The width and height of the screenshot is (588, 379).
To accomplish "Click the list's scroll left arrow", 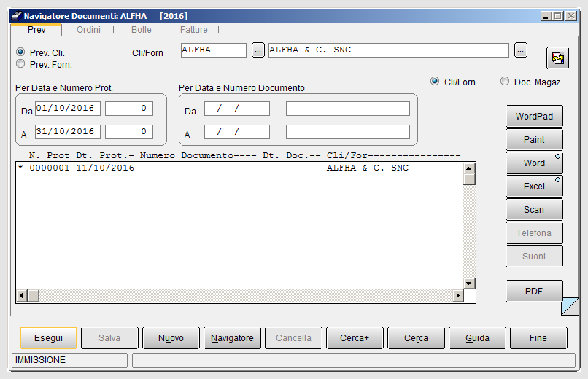I will coord(21,296).
